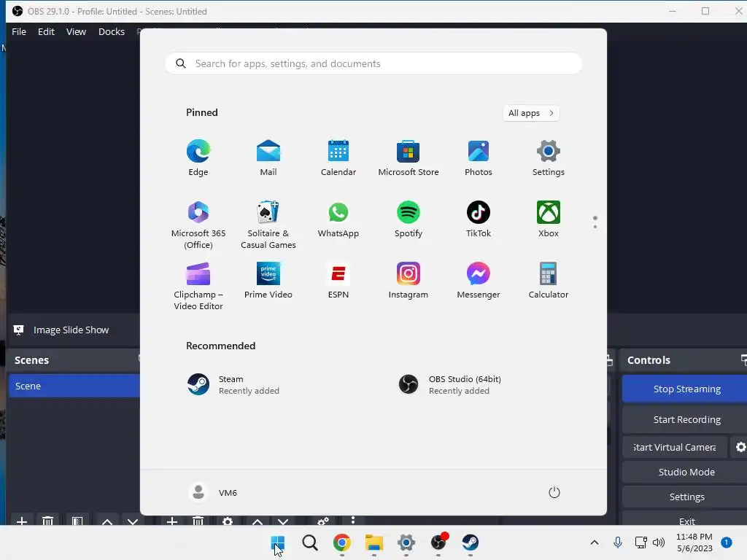
Task: Click the microphone tray icon
Action: pos(618,542)
